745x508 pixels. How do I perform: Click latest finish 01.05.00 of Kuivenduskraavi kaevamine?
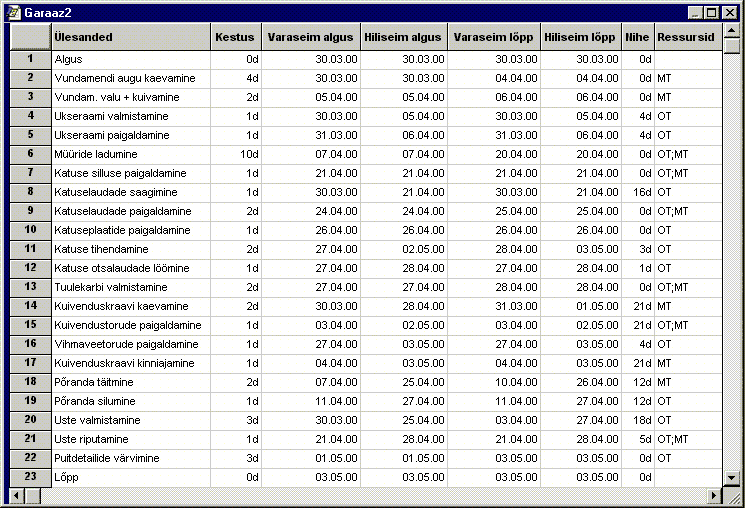pyautogui.click(x=581, y=307)
